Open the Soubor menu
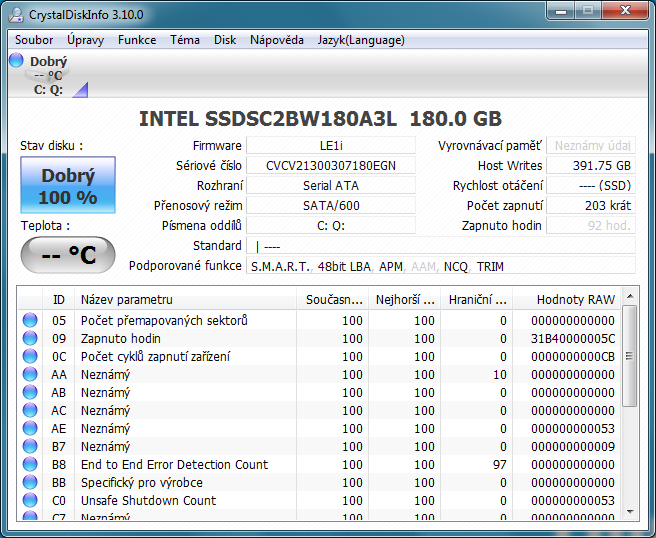This screenshot has width=656, height=538. click(34, 40)
